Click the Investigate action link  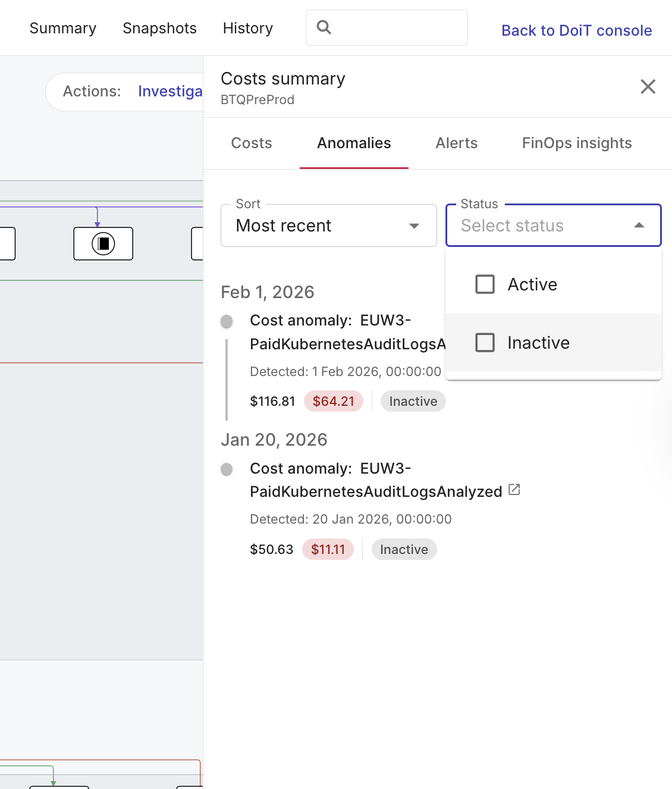[170, 91]
